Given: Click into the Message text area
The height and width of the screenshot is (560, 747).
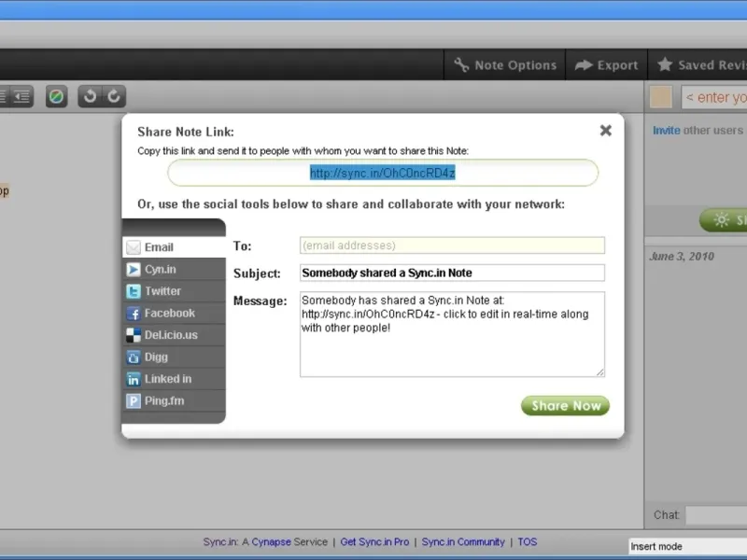Looking at the screenshot, I should click(452, 334).
